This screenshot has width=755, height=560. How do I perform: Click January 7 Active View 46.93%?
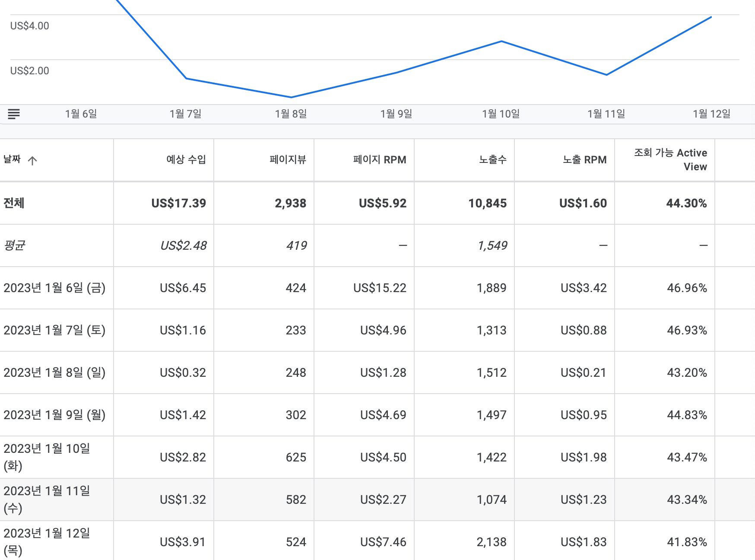[687, 330]
